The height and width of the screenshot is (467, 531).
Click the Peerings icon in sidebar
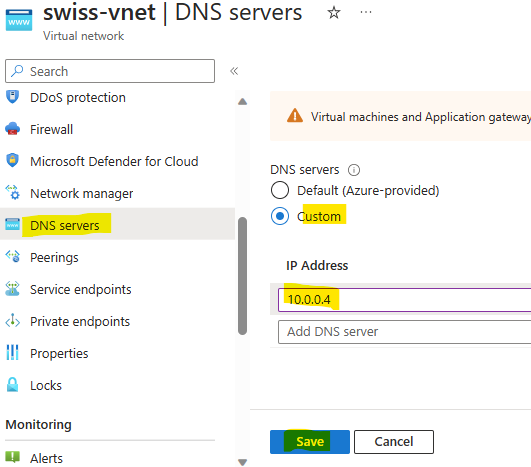pyautogui.click(x=13, y=257)
